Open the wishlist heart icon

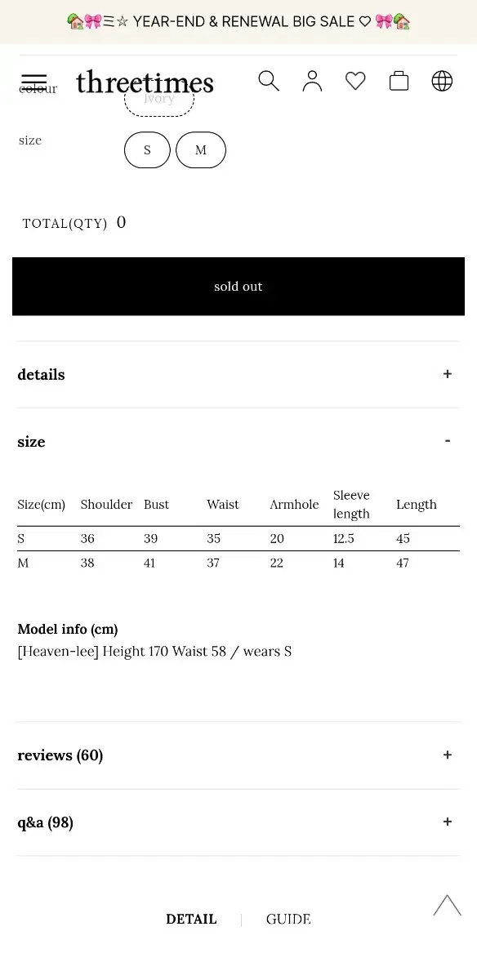[355, 81]
